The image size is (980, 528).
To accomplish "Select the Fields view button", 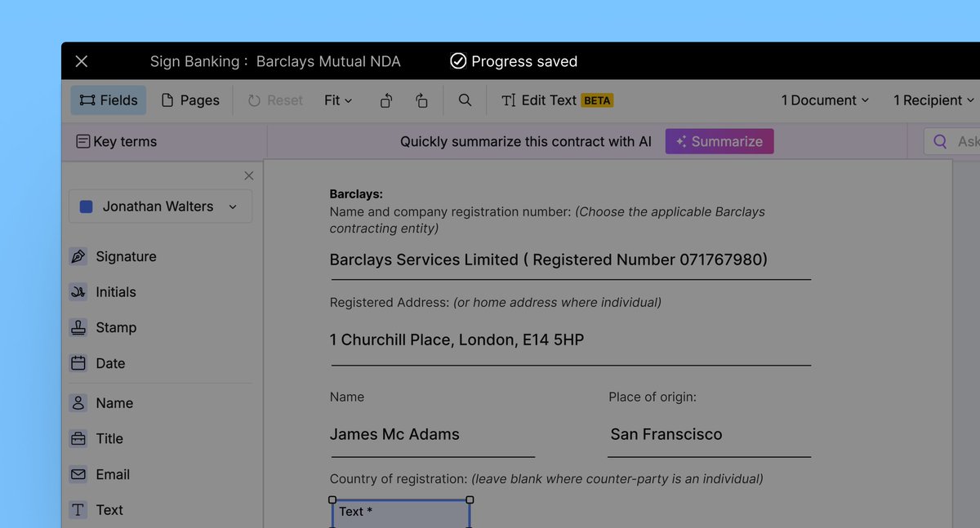I will (x=109, y=100).
